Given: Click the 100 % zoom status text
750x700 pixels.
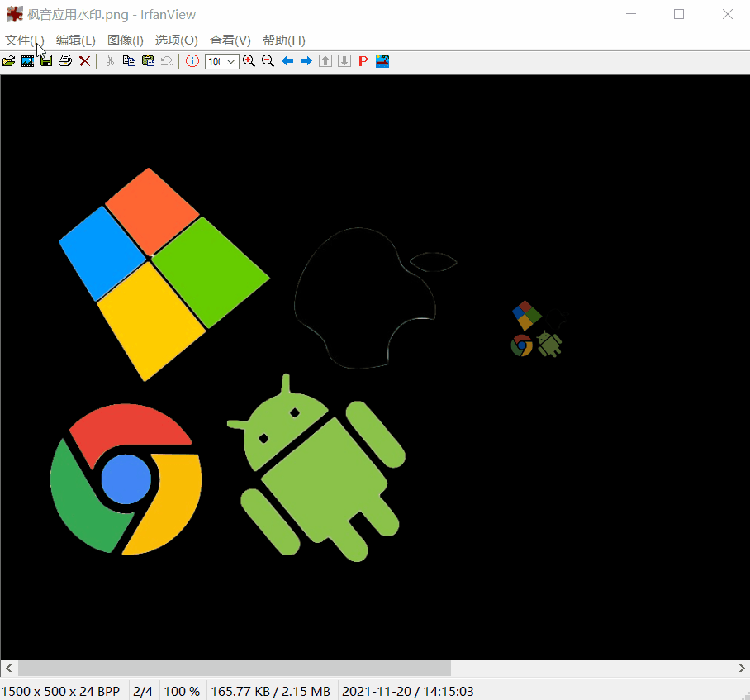Looking at the screenshot, I should coord(182,692).
